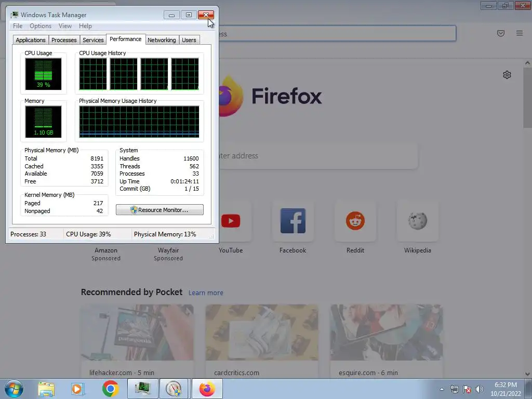Click the Cached memory value 3355
Screen dimensions: 532x399
(97, 166)
